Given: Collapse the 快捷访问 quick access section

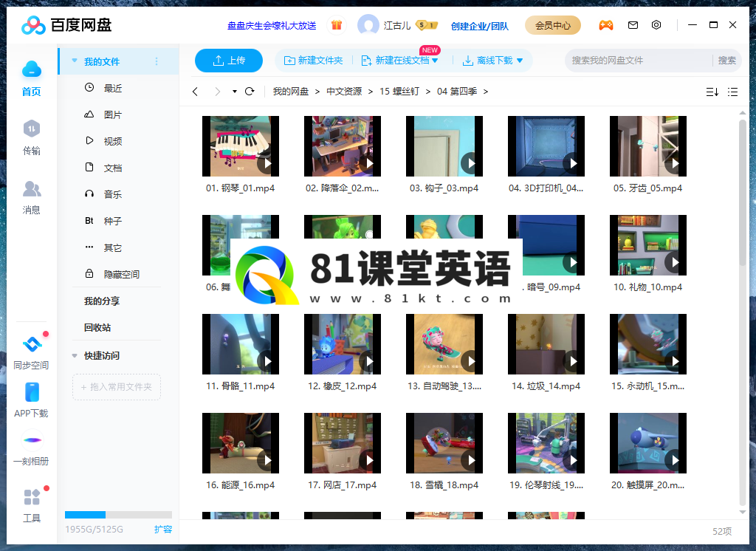Looking at the screenshot, I should pos(75,355).
